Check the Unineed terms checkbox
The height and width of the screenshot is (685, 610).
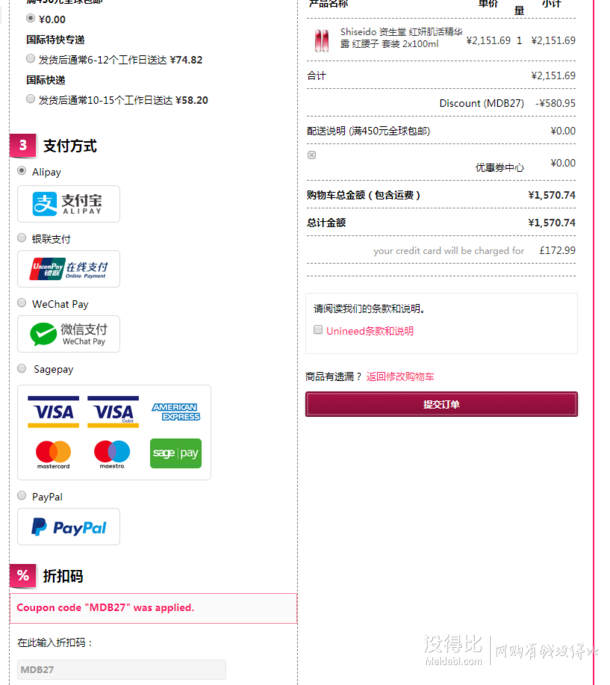point(318,330)
